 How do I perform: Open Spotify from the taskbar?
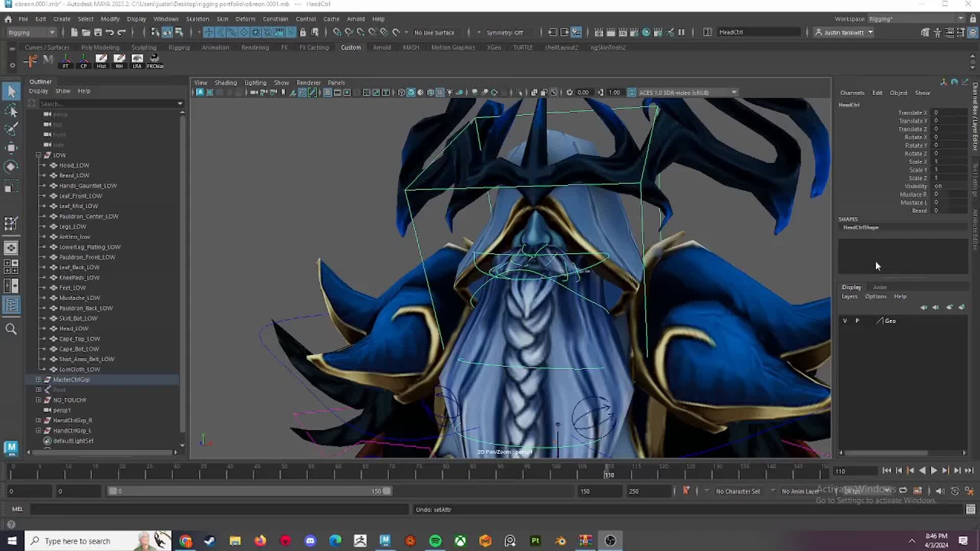click(435, 541)
